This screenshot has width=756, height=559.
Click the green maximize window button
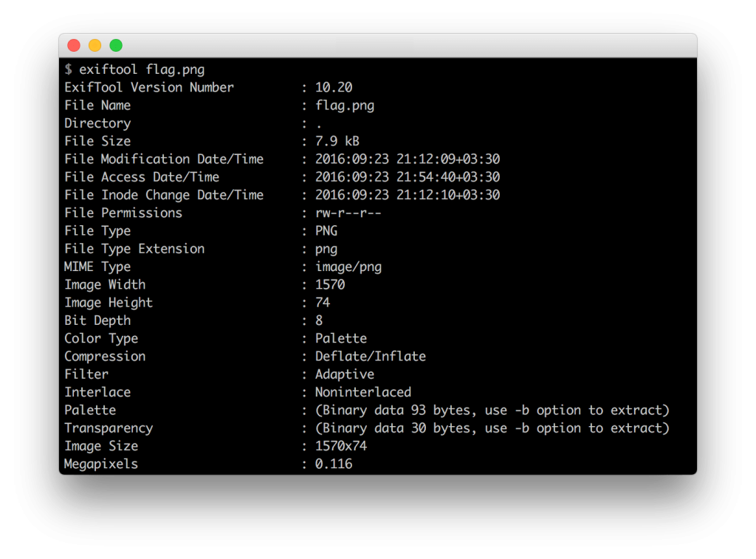116,46
